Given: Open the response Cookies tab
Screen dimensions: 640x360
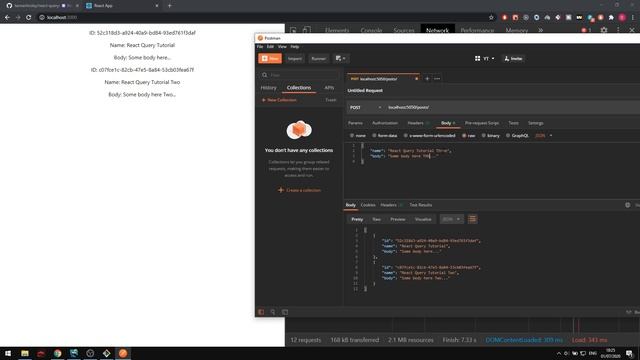Looking at the screenshot, I should (x=368, y=205).
